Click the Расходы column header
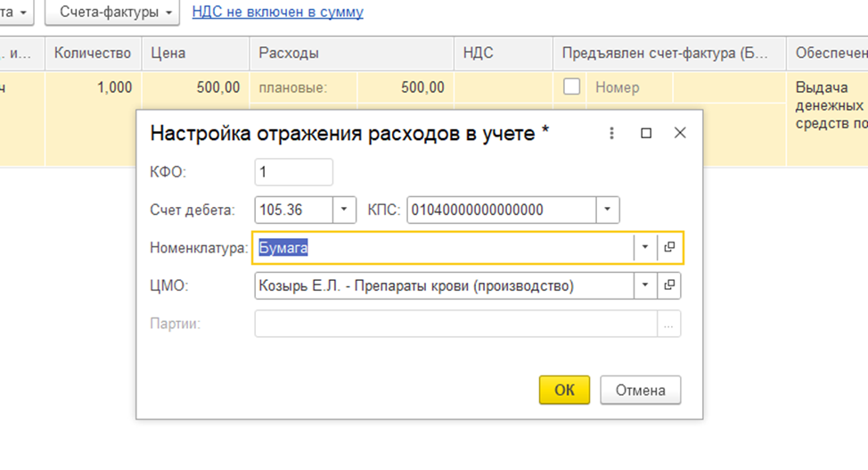 click(351, 54)
